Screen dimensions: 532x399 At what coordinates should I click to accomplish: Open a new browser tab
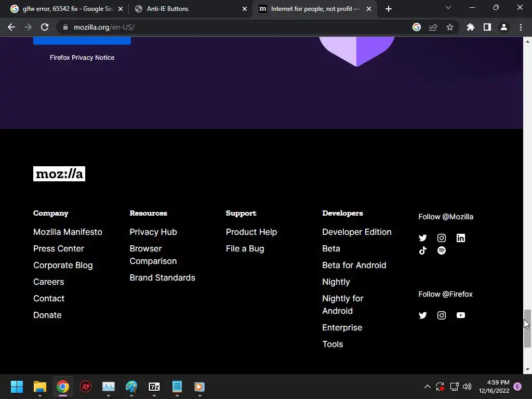pyautogui.click(x=389, y=9)
